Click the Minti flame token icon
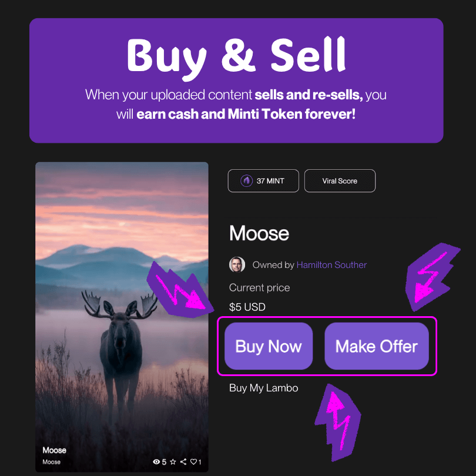 point(246,181)
